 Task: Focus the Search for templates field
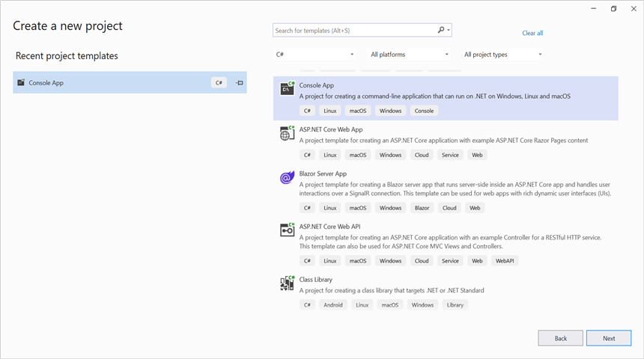(x=353, y=31)
